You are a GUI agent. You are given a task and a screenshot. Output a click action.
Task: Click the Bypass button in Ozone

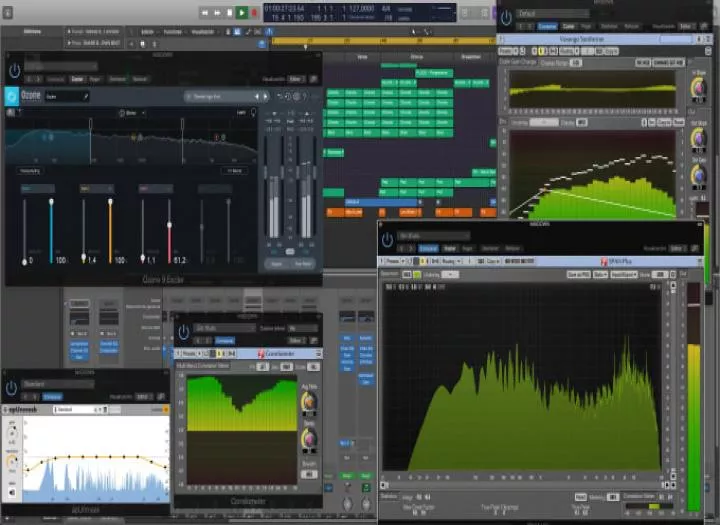tap(277, 264)
